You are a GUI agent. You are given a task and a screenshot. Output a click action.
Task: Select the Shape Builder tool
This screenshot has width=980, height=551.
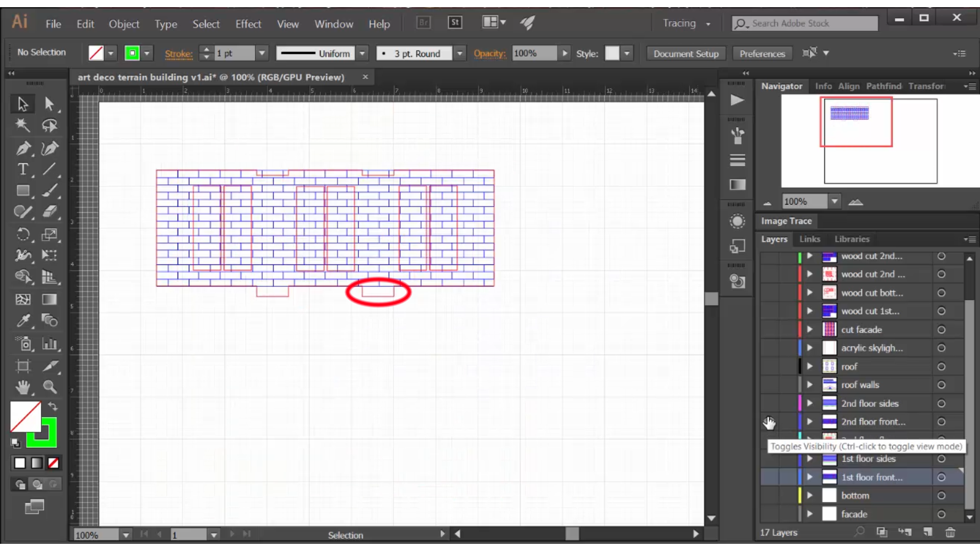point(22,277)
